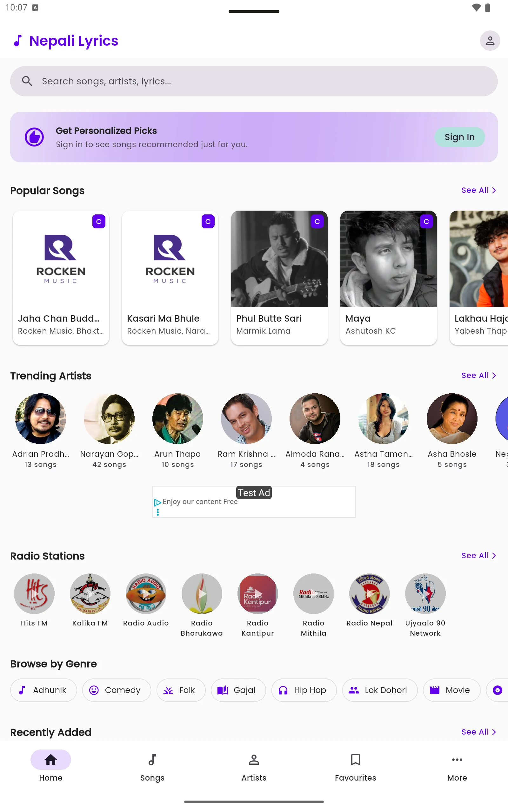Switch to the Songs tab
The width and height of the screenshot is (508, 812).
point(152,766)
